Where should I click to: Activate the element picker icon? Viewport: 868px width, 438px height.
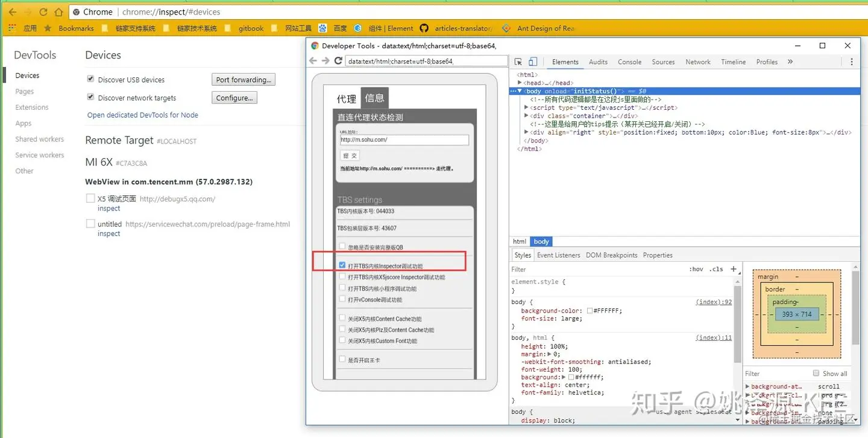(518, 62)
